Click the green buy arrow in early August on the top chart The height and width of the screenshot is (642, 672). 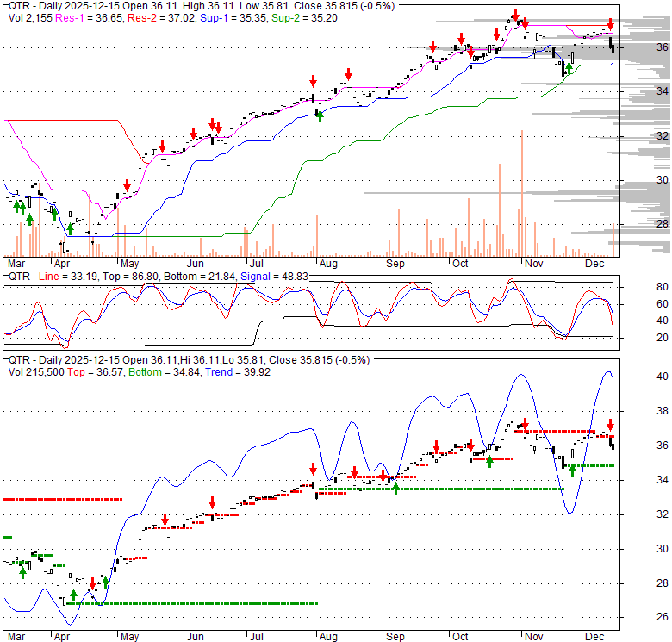(320, 115)
